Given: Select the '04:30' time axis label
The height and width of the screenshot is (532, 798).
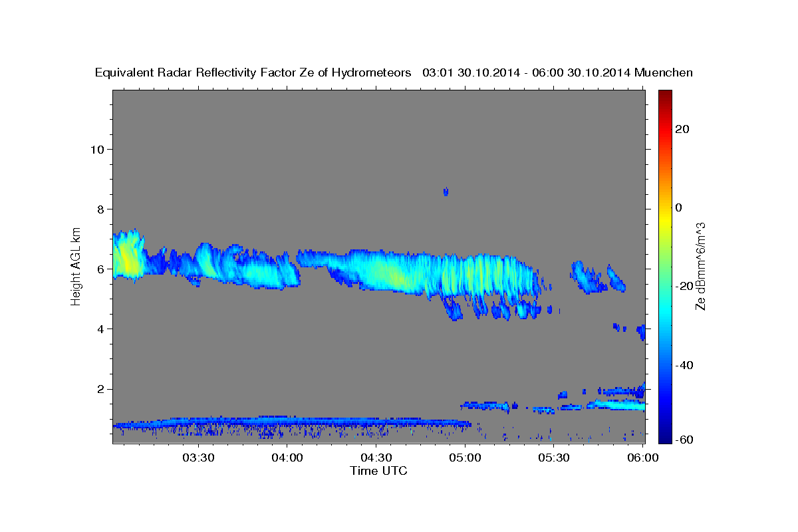Looking at the screenshot, I should [376, 458].
